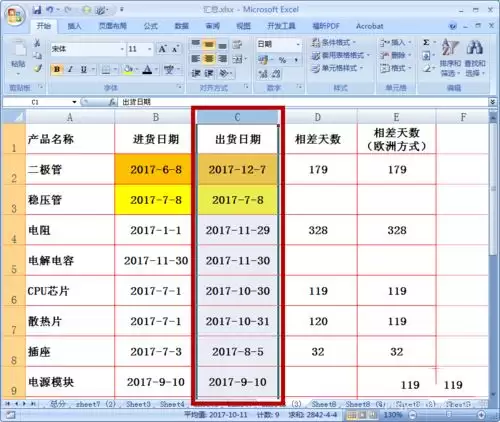Click the Save icon in quick access toolbar
Image resolution: width=500 pixels, height=422 pixels.
[x=37, y=10]
